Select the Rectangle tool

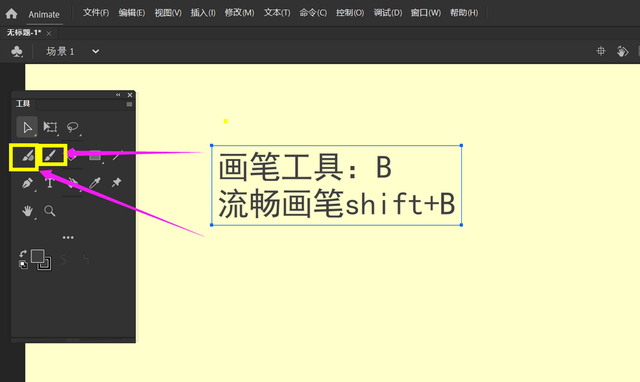click(x=95, y=155)
